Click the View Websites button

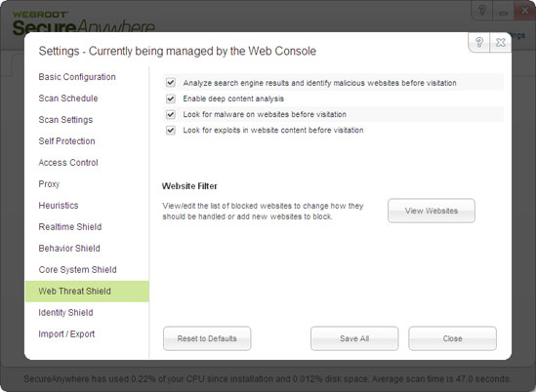point(432,211)
